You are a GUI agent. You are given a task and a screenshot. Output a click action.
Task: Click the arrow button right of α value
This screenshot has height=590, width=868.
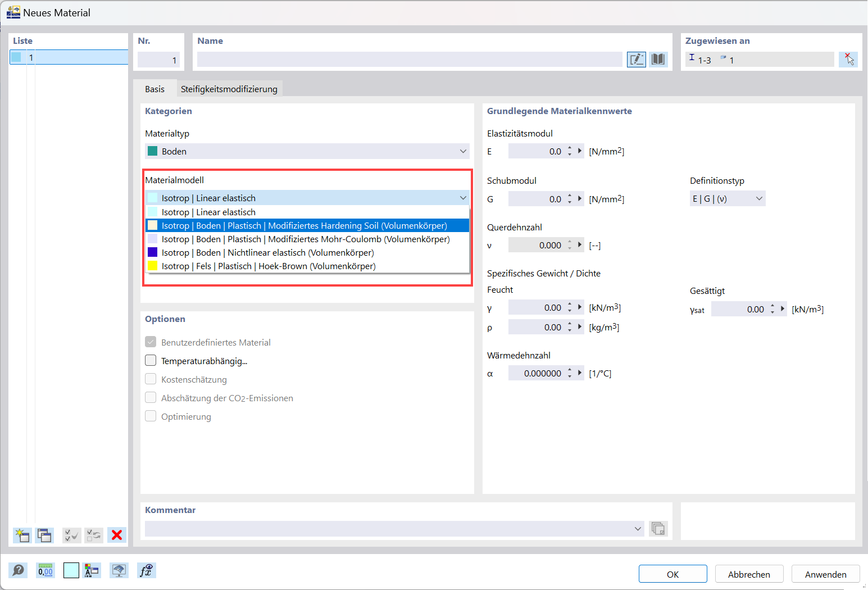point(580,373)
